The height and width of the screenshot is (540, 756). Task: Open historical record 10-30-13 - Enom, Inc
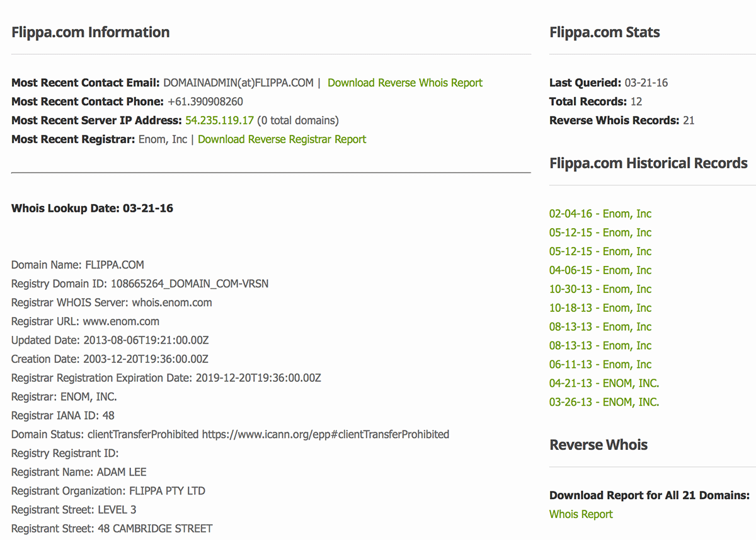point(600,289)
